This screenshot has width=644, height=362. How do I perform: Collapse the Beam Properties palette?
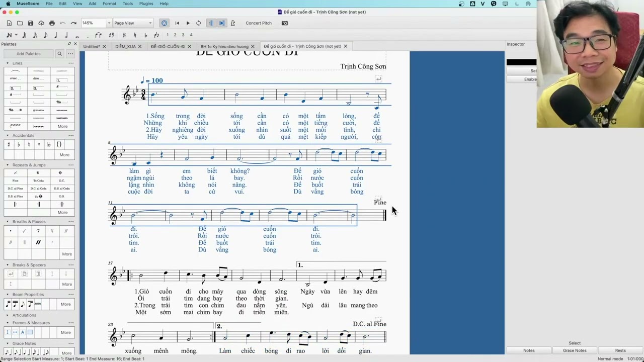click(x=7, y=294)
